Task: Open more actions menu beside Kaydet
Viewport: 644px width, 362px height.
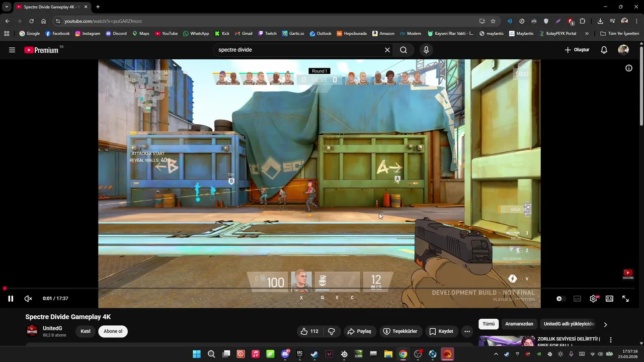Action: coord(467,331)
